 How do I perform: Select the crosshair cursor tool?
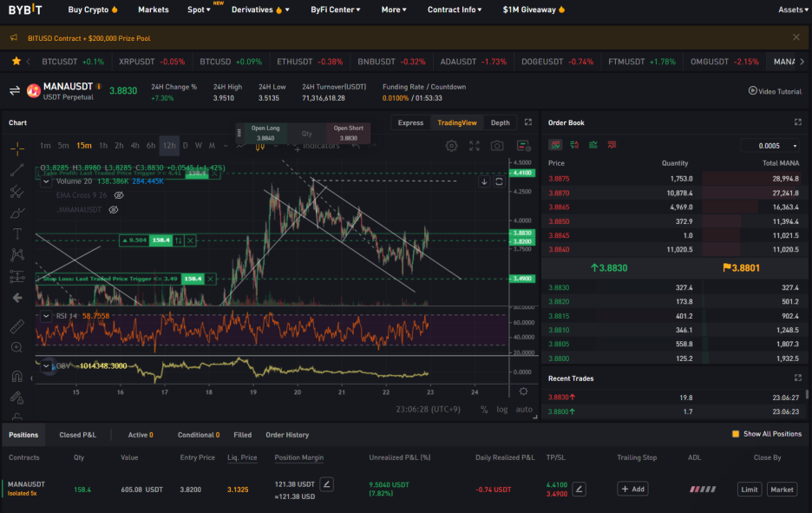coord(17,149)
